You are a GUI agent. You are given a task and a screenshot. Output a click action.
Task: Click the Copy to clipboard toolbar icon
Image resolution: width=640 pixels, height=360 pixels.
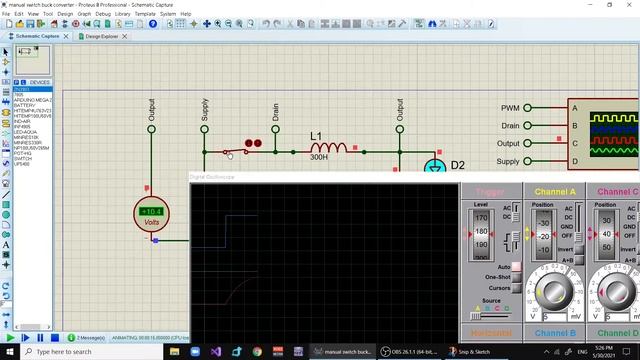tap(301, 24)
